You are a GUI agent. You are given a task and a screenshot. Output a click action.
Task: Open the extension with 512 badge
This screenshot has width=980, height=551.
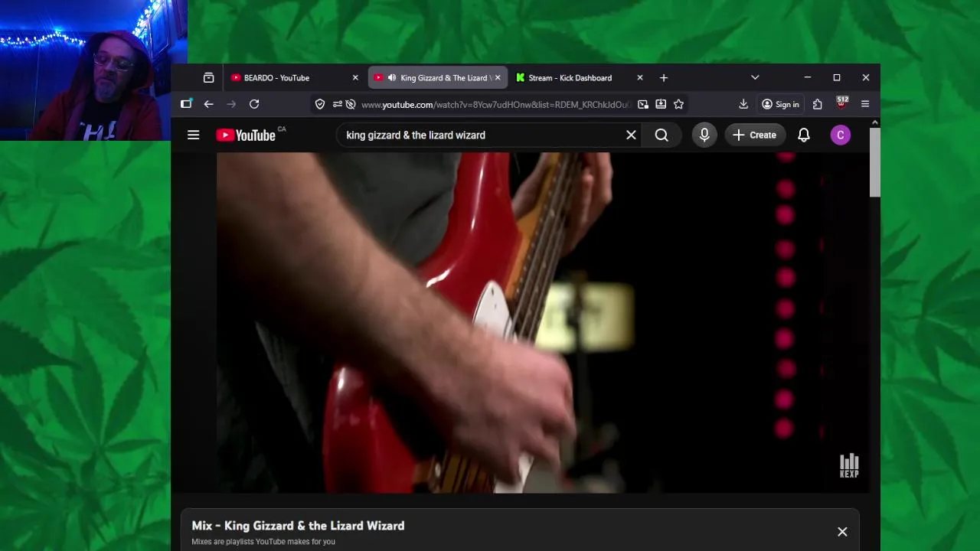(x=842, y=103)
